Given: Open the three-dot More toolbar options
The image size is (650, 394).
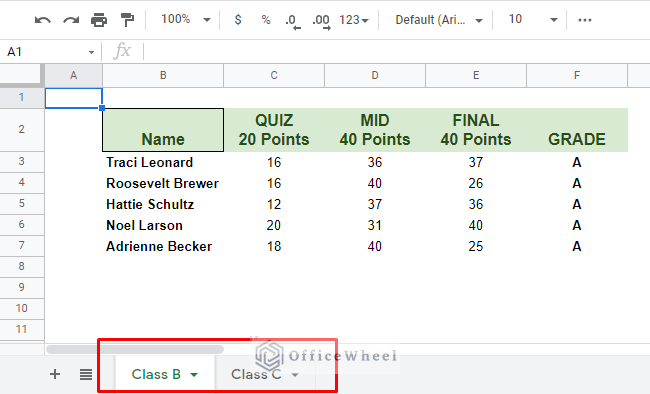Looking at the screenshot, I should (x=585, y=19).
